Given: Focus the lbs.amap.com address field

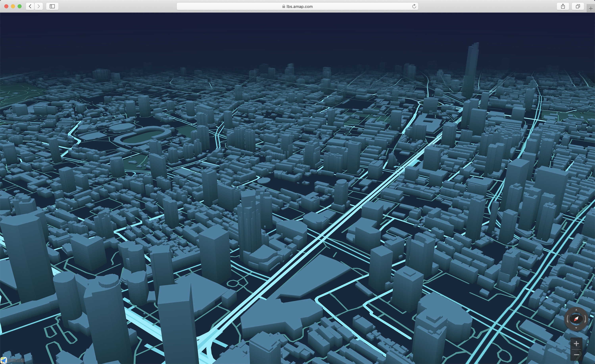Looking at the screenshot, I should coord(299,7).
